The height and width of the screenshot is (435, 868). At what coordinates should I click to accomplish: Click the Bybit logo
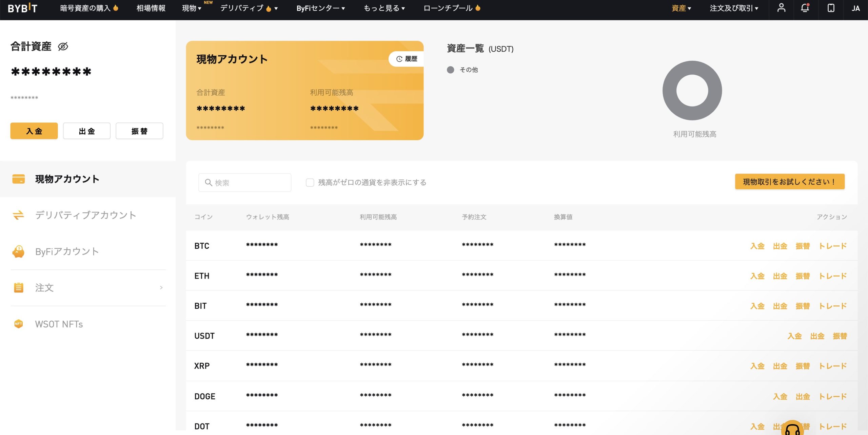tap(22, 8)
